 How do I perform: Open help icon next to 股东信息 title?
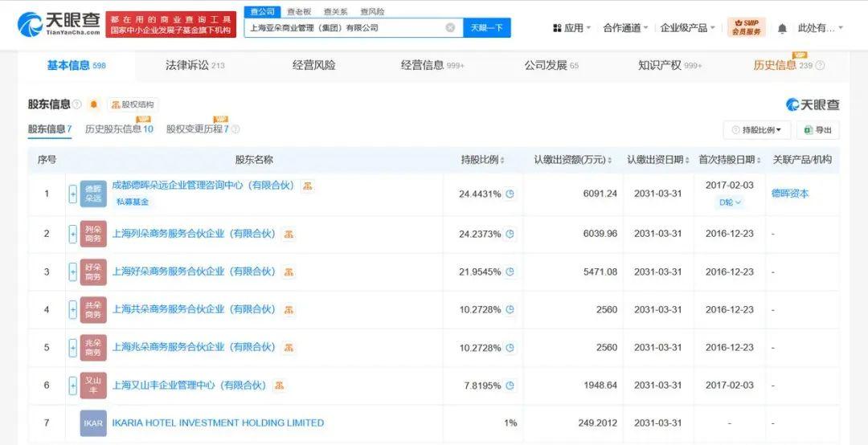click(77, 104)
